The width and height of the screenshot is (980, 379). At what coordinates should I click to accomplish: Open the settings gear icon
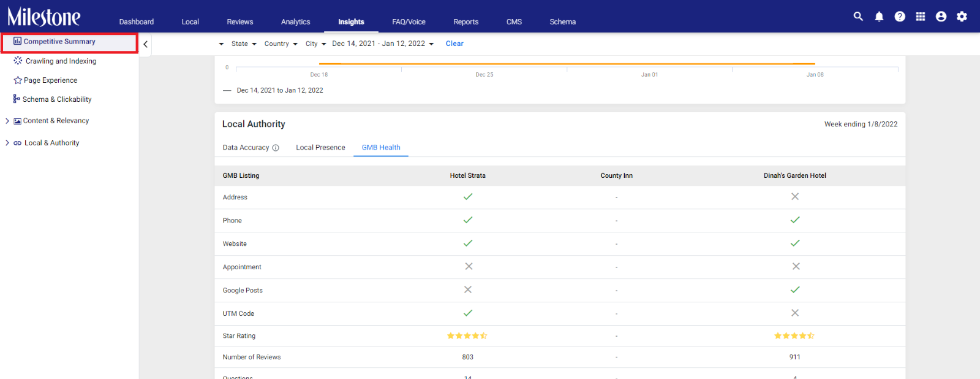click(962, 17)
